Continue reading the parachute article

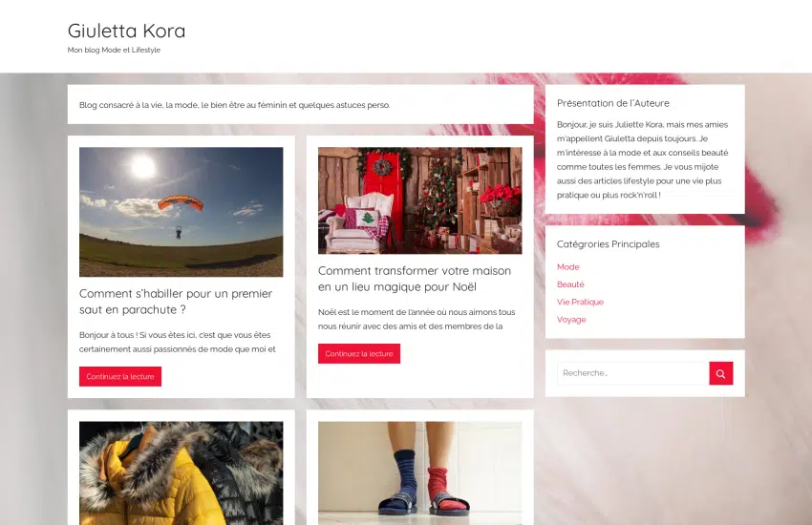click(x=120, y=376)
